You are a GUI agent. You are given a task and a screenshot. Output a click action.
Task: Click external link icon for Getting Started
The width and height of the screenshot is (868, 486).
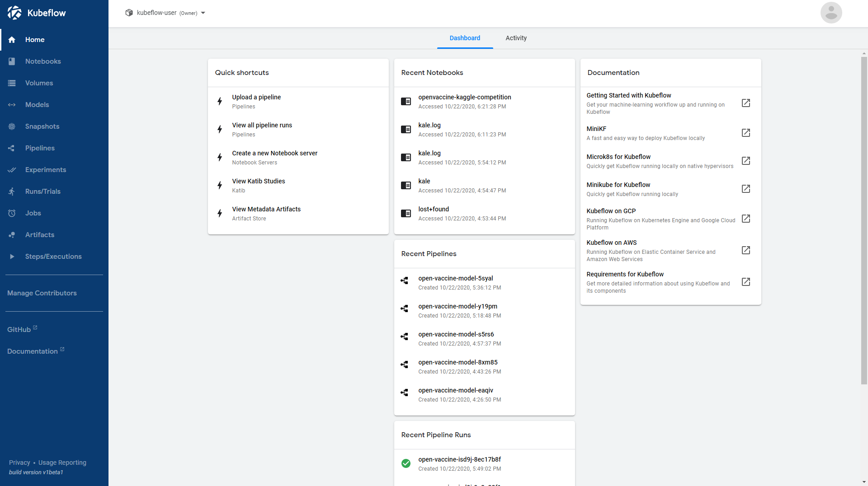tap(746, 103)
